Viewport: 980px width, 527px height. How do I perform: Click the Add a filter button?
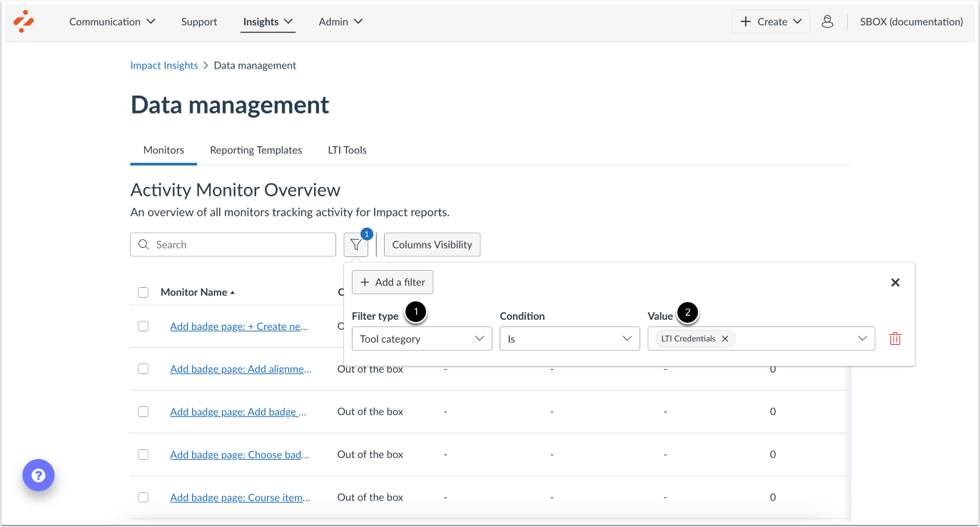[x=393, y=282]
